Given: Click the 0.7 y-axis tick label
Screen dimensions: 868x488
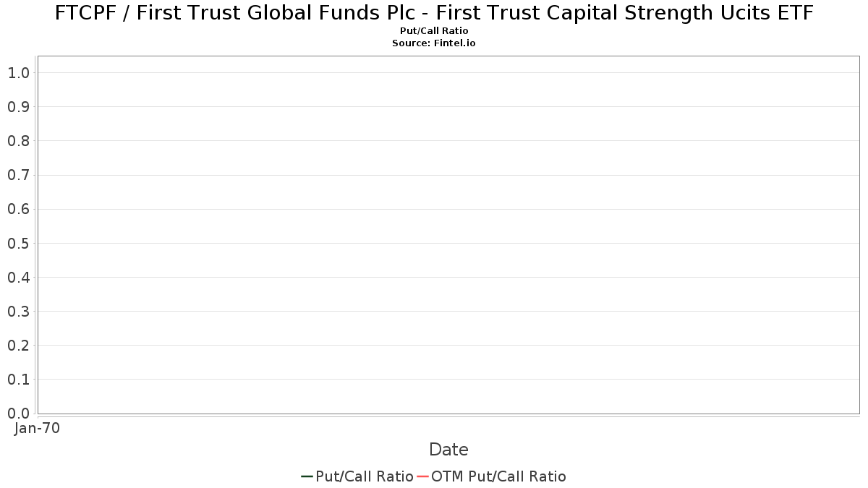Looking at the screenshot, I should [x=18, y=175].
